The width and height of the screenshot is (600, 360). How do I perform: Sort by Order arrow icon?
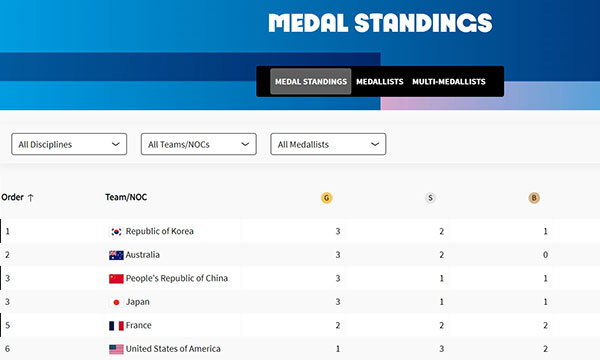click(x=31, y=198)
